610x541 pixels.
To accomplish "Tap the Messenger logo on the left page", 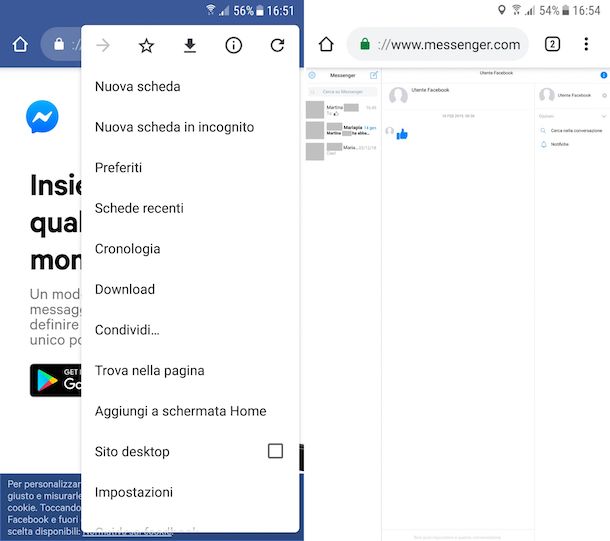I will click(42, 116).
